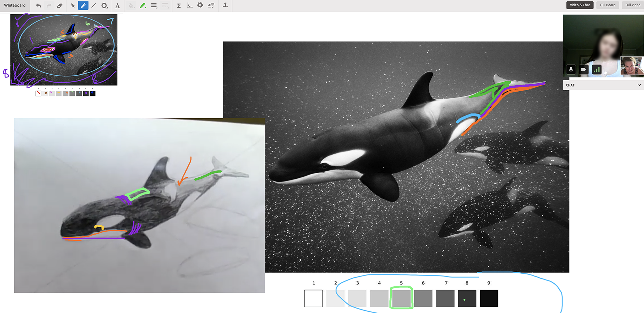
Task: Open the dashed line style menu
Action: point(165,5)
